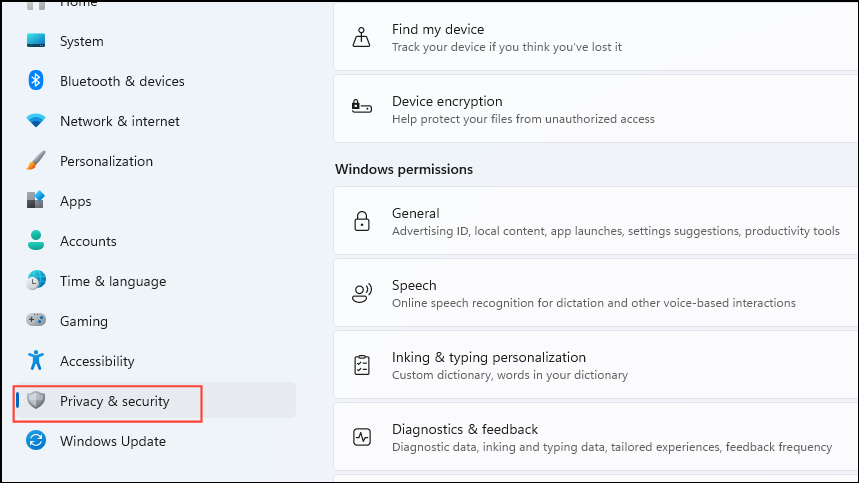
Task: Click 'Custom dictionary, words in your dictionary' text
Action: click(509, 375)
